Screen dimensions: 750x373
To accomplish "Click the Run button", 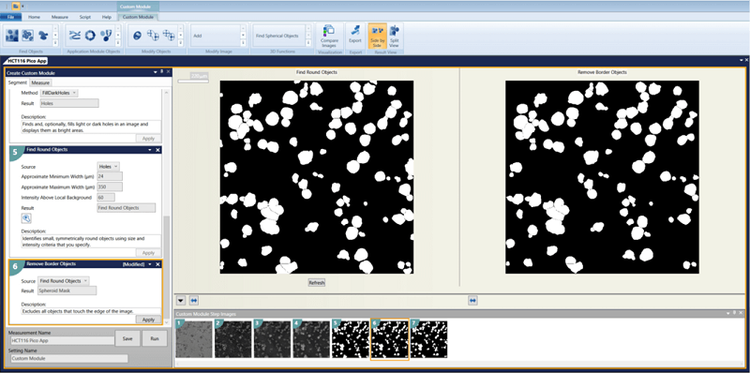I will [154, 339].
